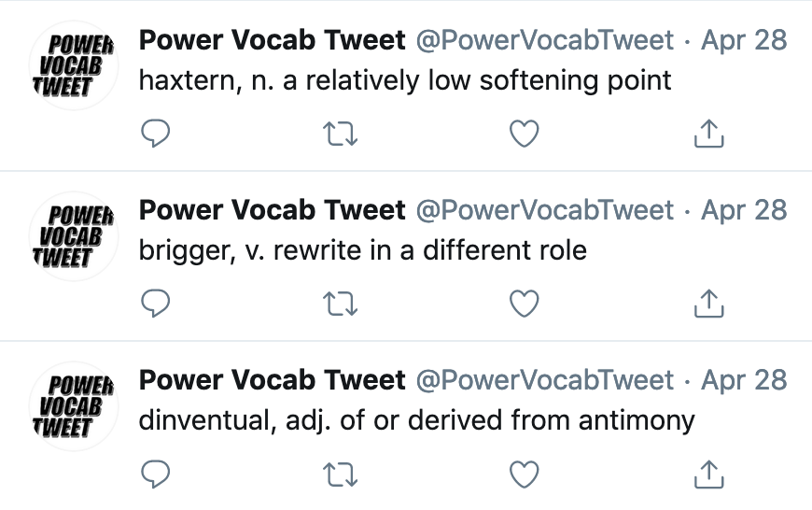Share the brigger tweet
The image size is (812, 510).
[x=708, y=304]
